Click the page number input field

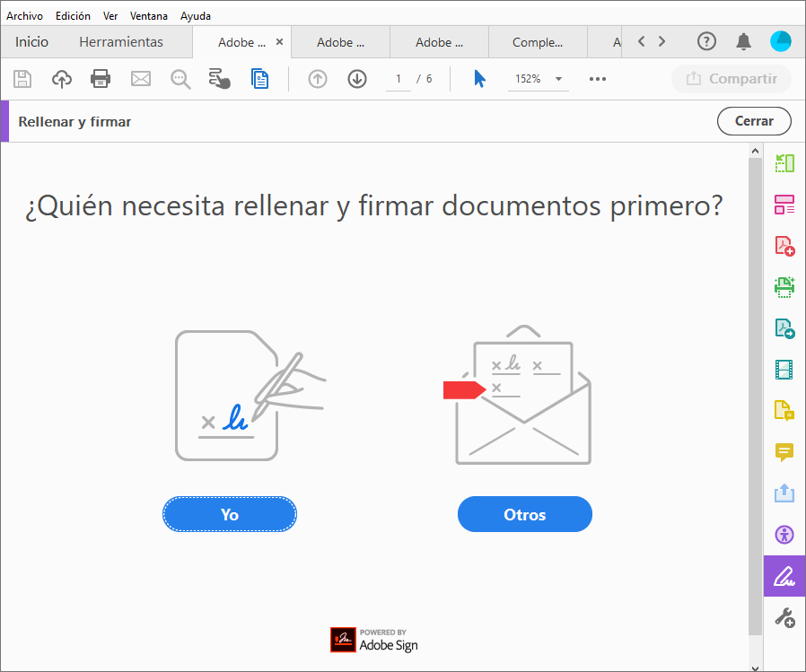pos(398,79)
